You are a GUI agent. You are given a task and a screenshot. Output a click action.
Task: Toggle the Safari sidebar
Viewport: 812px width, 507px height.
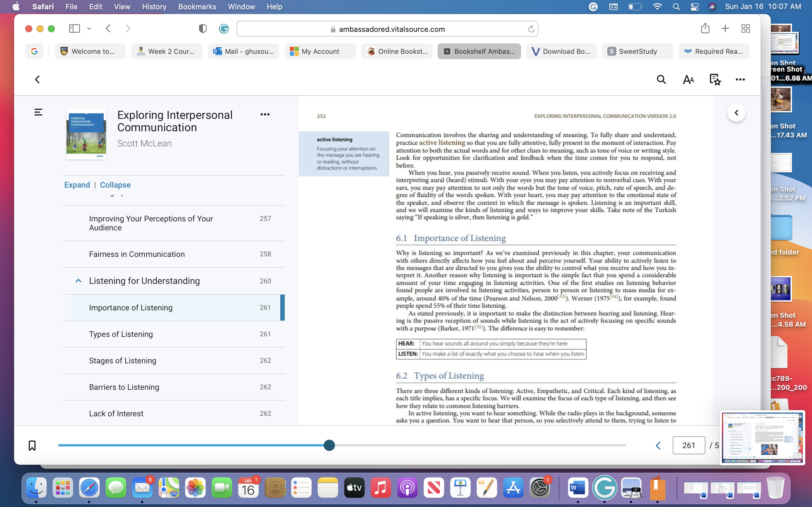tap(74, 28)
